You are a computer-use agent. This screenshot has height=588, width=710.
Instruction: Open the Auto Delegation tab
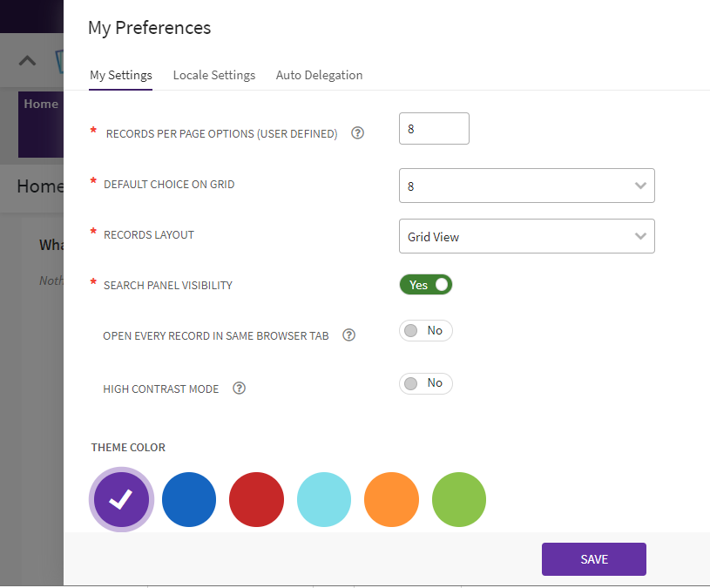coord(319,75)
